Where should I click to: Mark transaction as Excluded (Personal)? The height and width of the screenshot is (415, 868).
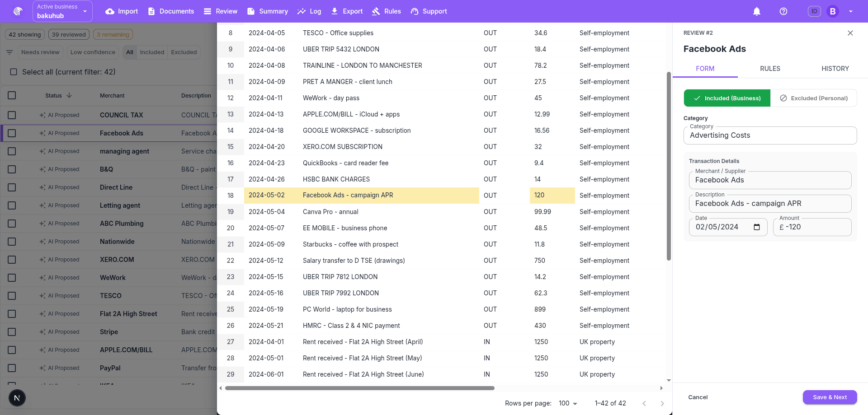(x=813, y=98)
